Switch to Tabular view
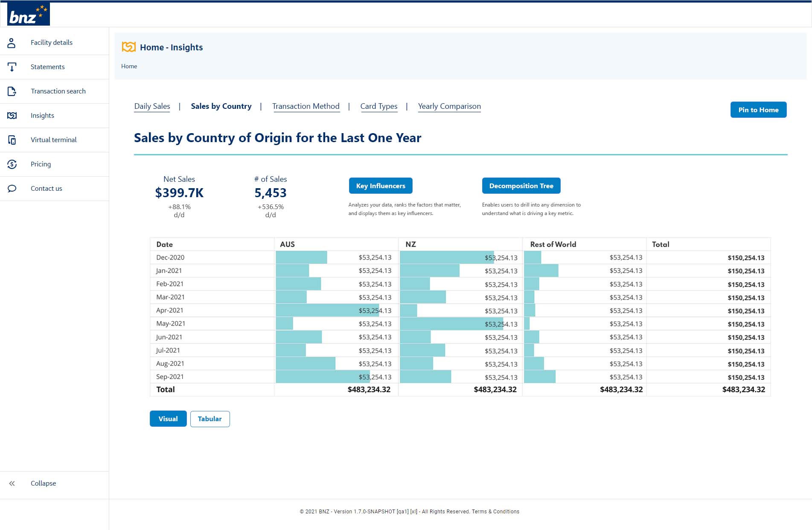This screenshot has height=530, width=812. [x=210, y=419]
